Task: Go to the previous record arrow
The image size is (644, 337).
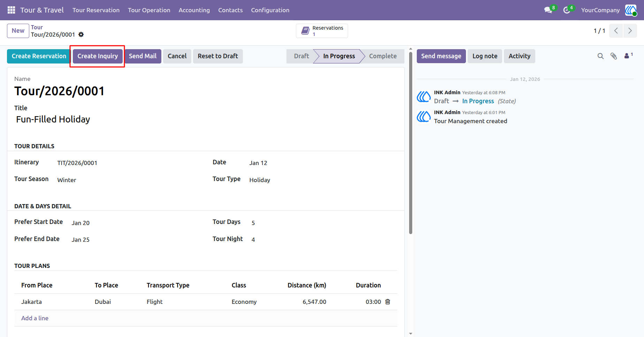Action: point(616,31)
